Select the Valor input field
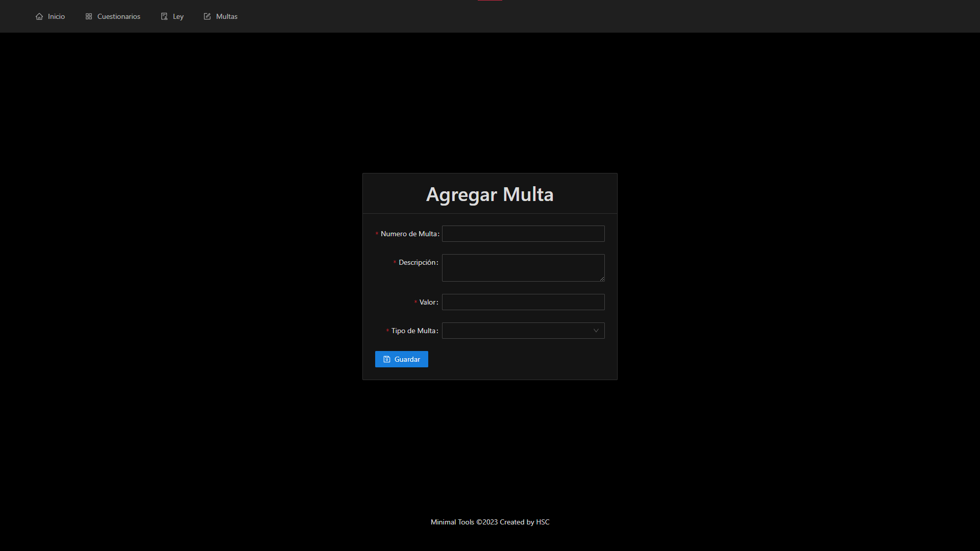The width and height of the screenshot is (980, 551). point(523,302)
